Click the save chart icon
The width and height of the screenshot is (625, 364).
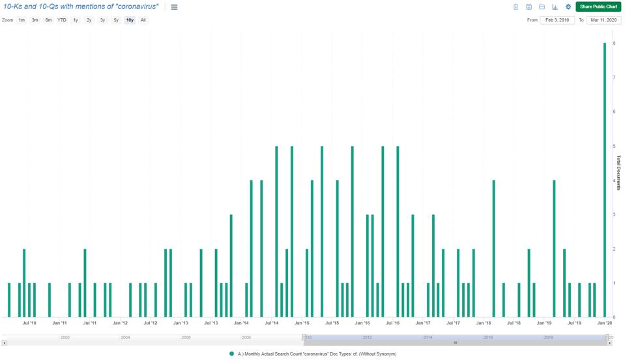pyautogui.click(x=529, y=7)
